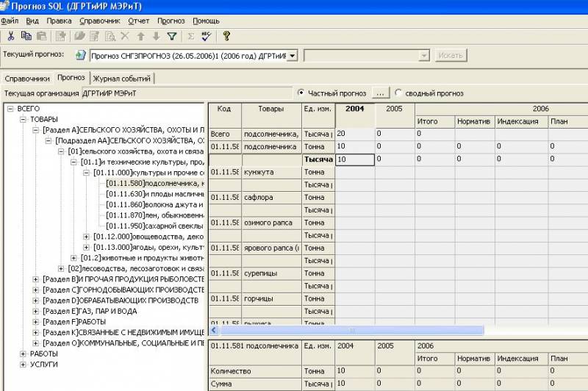Click the icon beside current forecast combo

coord(80,55)
